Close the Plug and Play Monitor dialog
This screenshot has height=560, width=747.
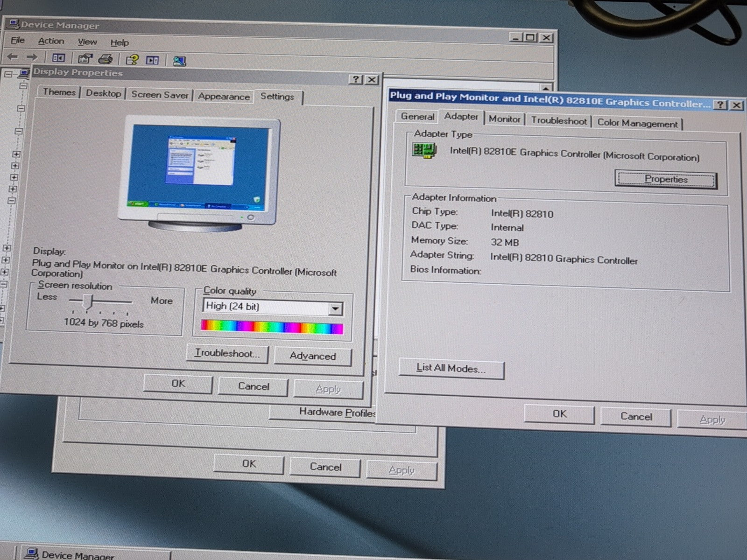pyautogui.click(x=737, y=105)
